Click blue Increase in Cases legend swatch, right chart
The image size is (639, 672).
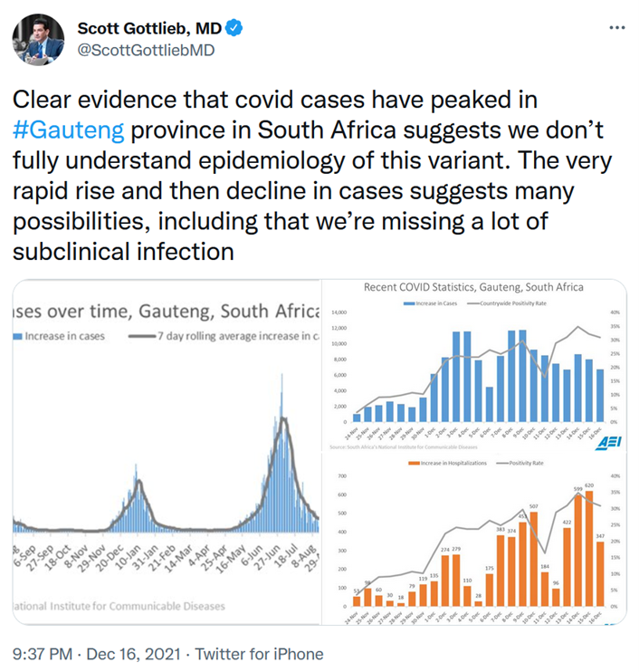pos(409,302)
